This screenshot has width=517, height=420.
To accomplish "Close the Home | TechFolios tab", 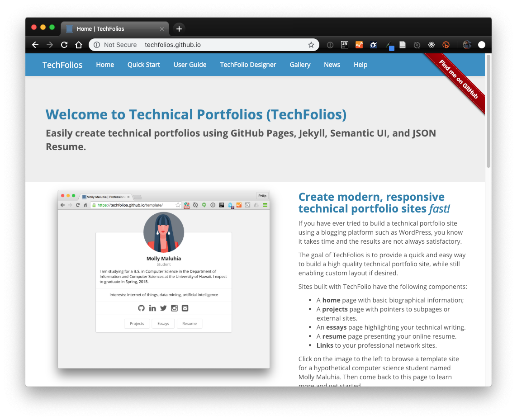I will [162, 29].
